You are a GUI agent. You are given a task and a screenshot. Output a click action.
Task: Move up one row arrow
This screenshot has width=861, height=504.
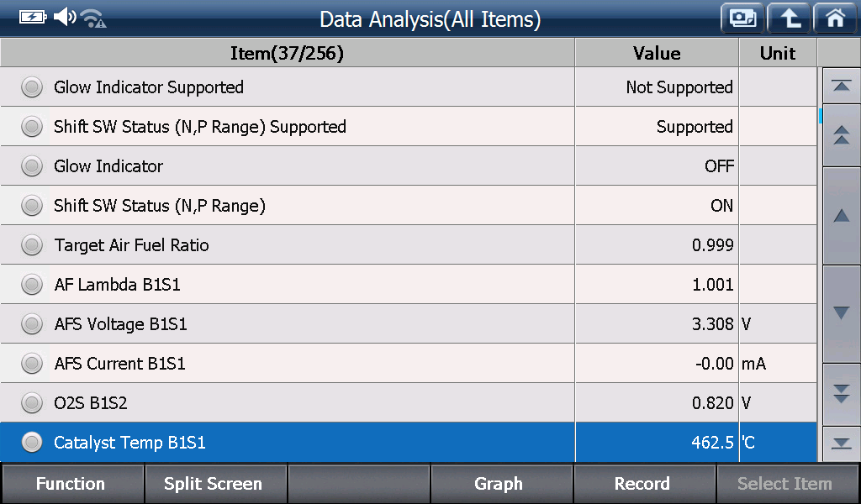pos(841,216)
